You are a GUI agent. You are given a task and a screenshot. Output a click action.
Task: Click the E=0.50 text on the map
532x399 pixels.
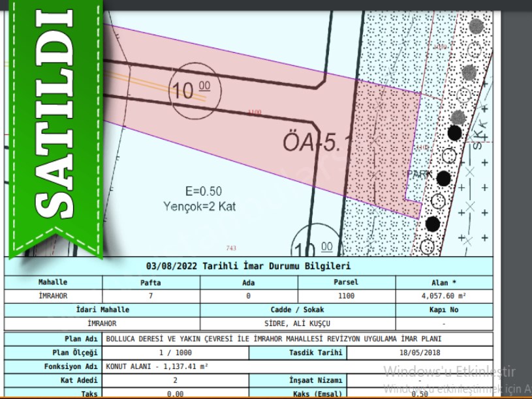203,191
